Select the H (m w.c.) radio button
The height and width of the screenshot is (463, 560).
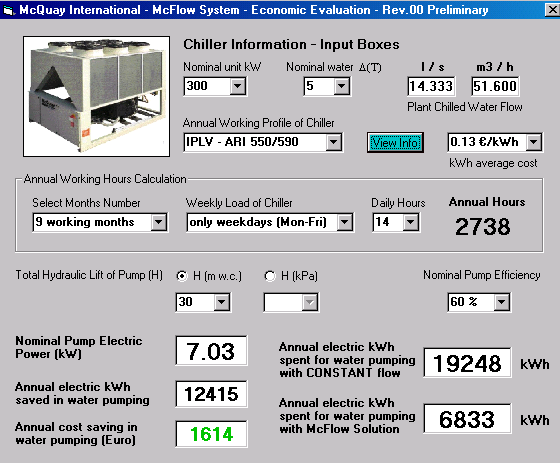[x=182, y=276]
